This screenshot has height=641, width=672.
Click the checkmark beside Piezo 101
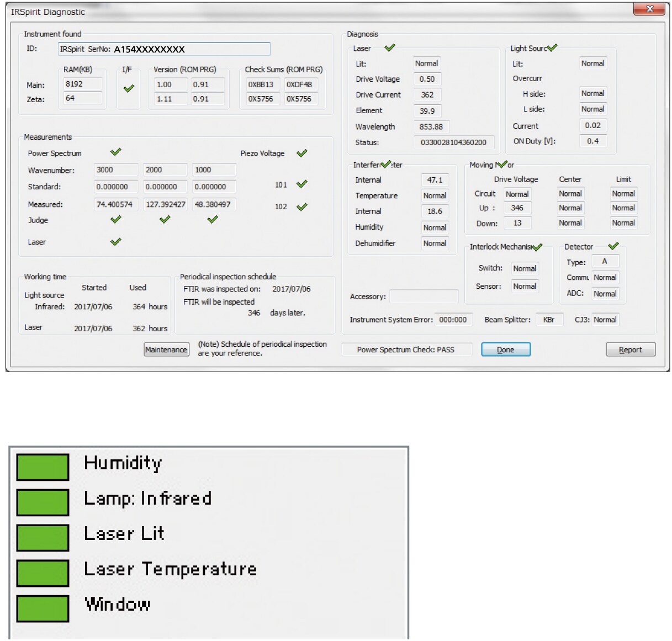pos(301,184)
